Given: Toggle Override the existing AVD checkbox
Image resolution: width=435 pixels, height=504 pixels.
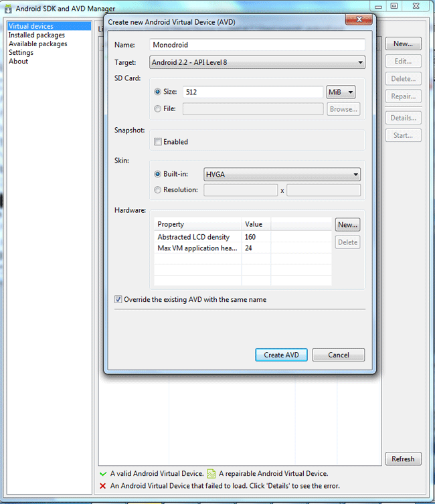Looking at the screenshot, I should click(118, 300).
